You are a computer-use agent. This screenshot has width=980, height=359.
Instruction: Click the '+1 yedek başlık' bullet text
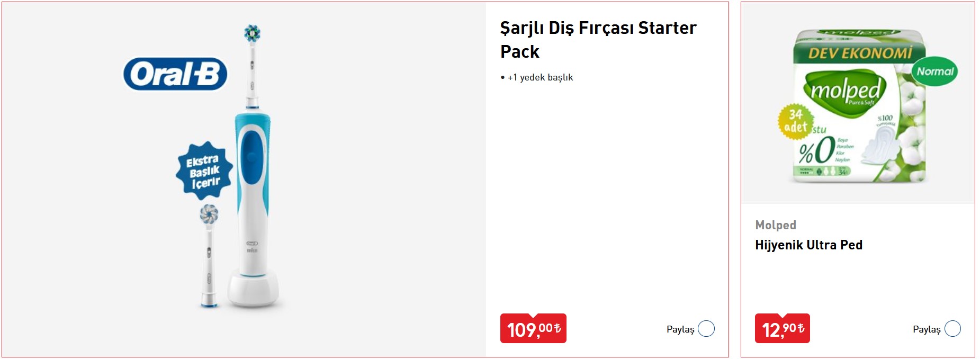click(x=540, y=77)
